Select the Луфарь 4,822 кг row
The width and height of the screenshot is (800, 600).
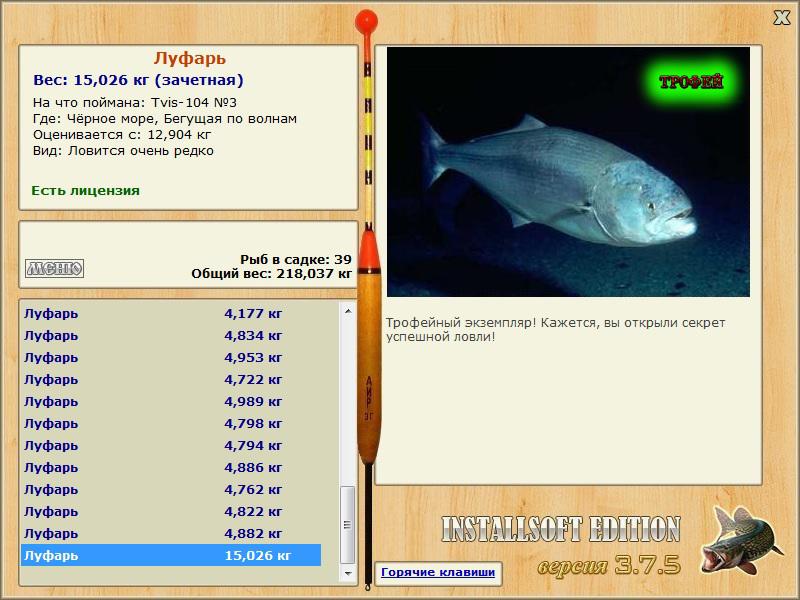(x=171, y=511)
